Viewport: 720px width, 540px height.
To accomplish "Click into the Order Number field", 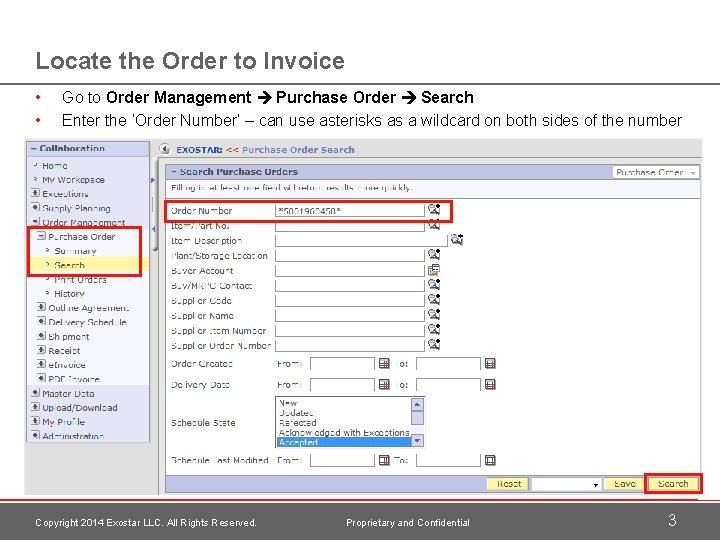I will tap(350, 211).
